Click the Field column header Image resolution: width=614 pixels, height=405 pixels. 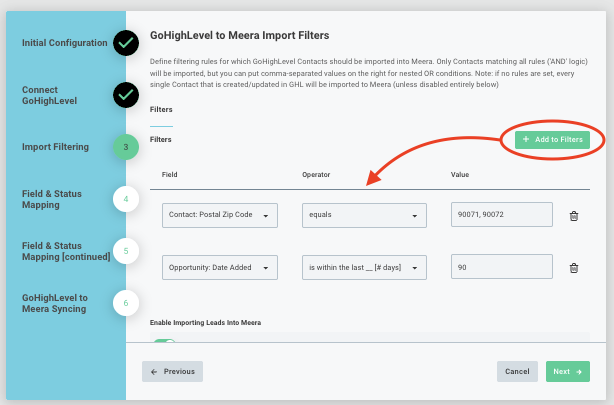170,175
